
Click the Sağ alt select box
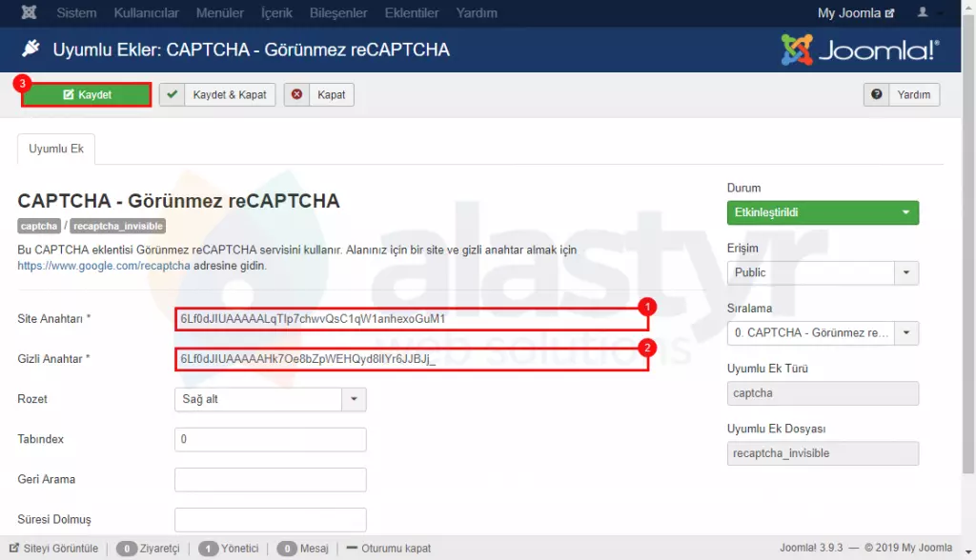270,399
